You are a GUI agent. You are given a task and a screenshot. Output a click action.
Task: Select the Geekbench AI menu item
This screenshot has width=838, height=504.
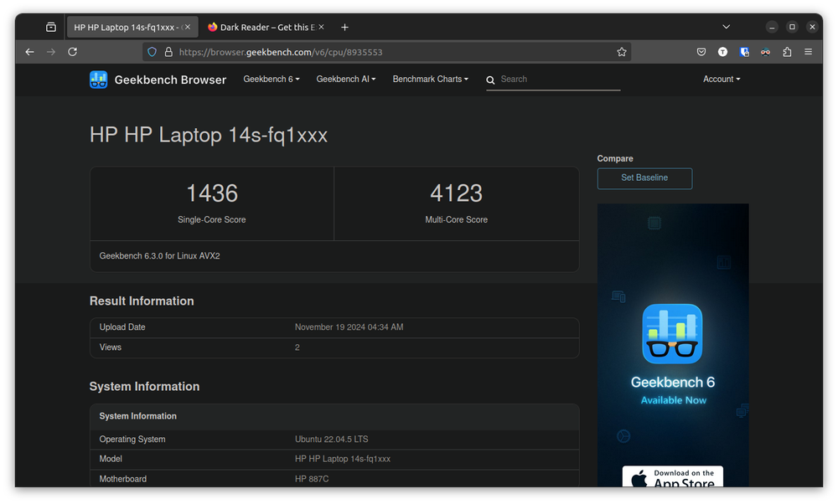coord(345,79)
